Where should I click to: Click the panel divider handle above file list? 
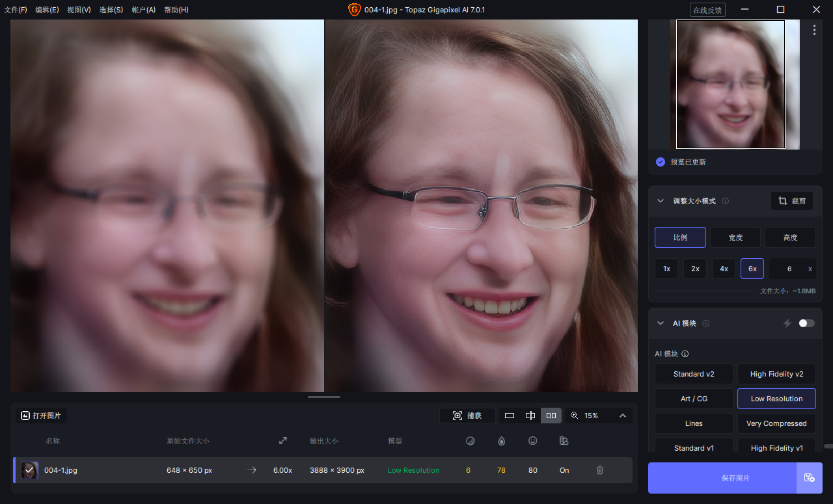pyautogui.click(x=324, y=397)
